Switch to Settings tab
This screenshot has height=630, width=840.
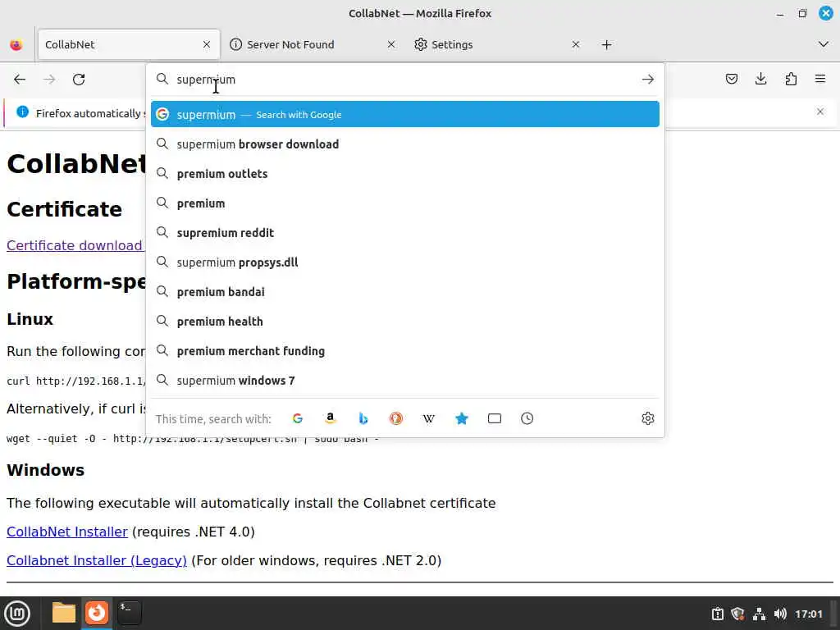496,44
